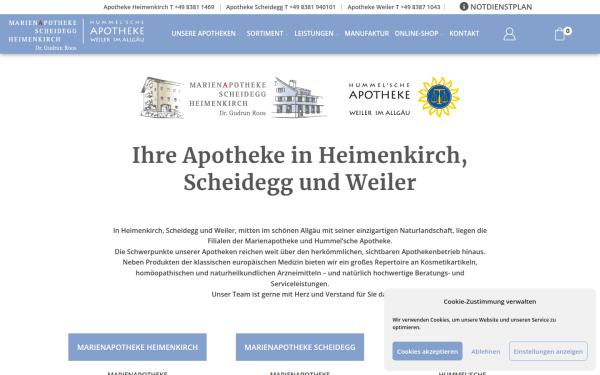This screenshot has height=375, width=600.
Task: Click the Marienapotheke header logo
Action: (42, 35)
